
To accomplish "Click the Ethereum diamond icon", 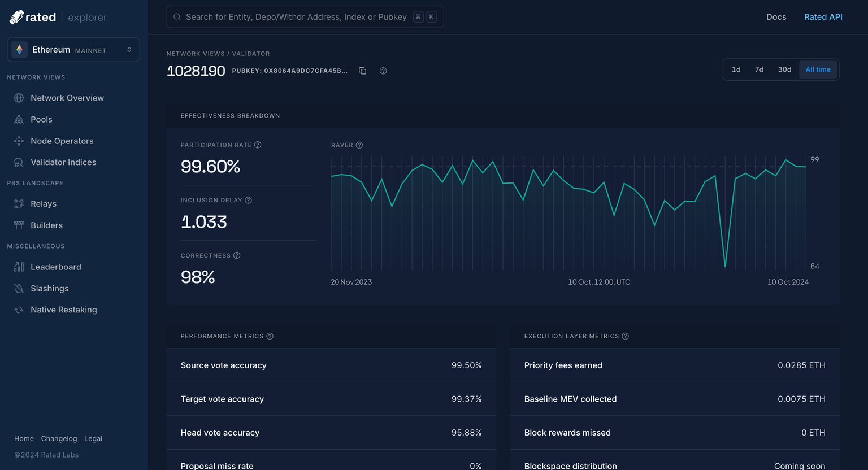I will [19, 50].
